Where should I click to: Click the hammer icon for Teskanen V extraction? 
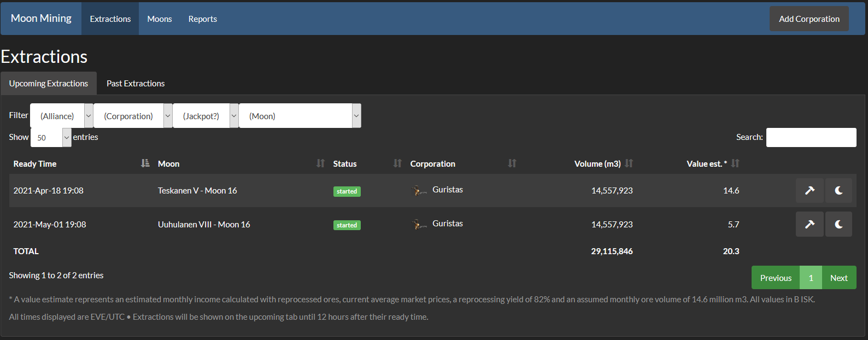(x=810, y=191)
